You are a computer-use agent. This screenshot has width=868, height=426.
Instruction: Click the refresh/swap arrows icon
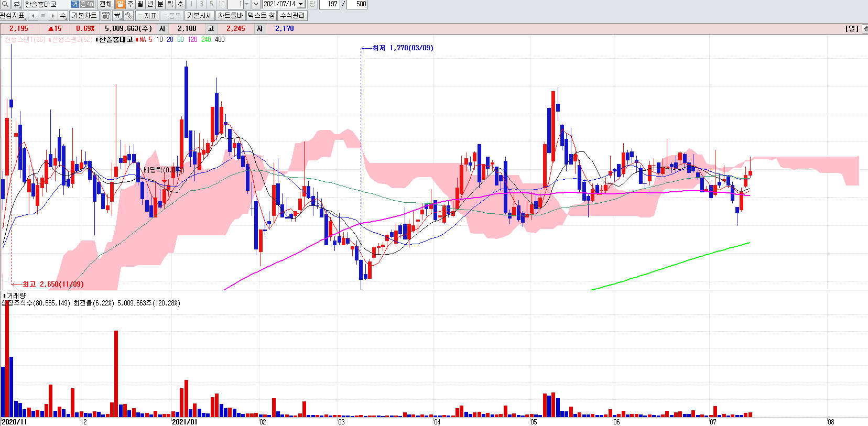17,4
